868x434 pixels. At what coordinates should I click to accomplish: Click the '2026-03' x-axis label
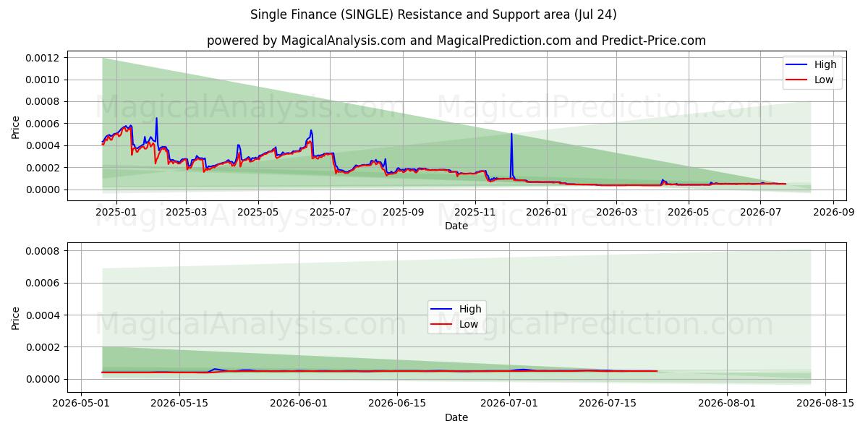click(617, 213)
